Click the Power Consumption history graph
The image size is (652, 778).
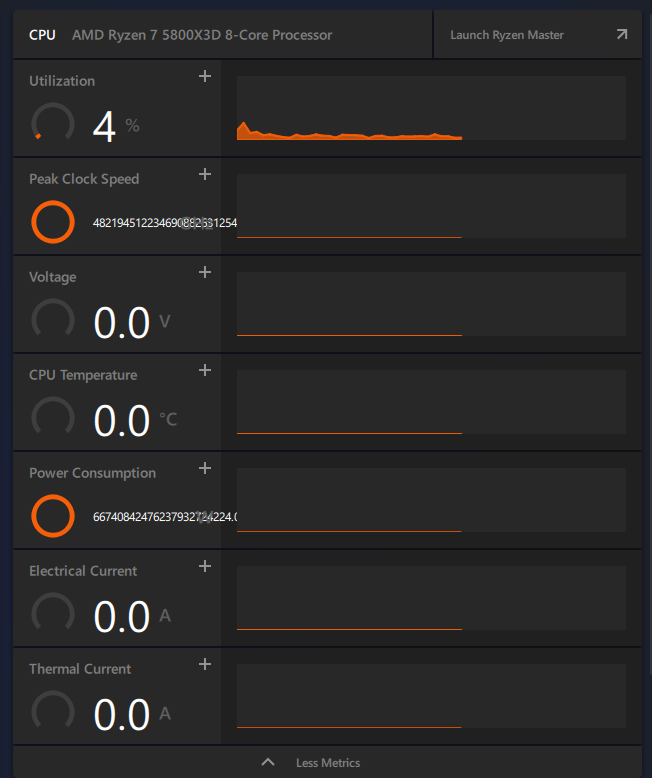tap(431, 500)
